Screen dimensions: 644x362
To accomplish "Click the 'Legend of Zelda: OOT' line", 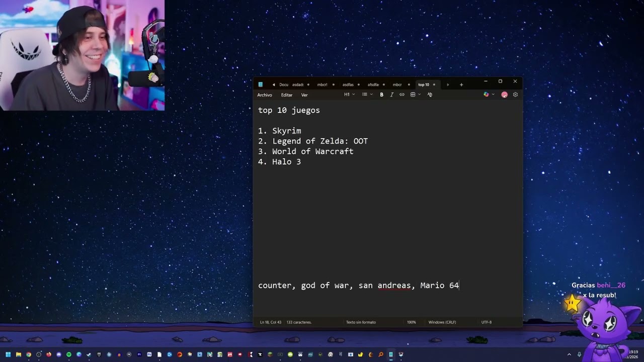I will coord(320,141).
